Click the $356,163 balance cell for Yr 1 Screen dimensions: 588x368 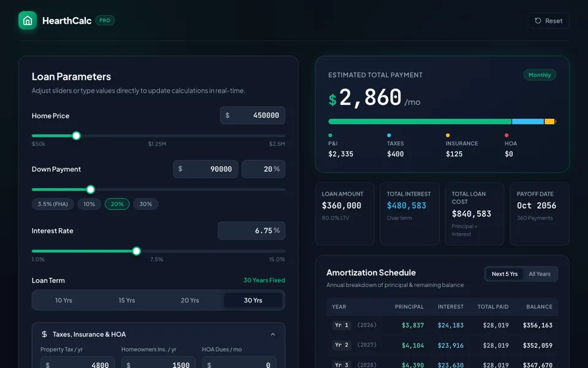tap(538, 325)
